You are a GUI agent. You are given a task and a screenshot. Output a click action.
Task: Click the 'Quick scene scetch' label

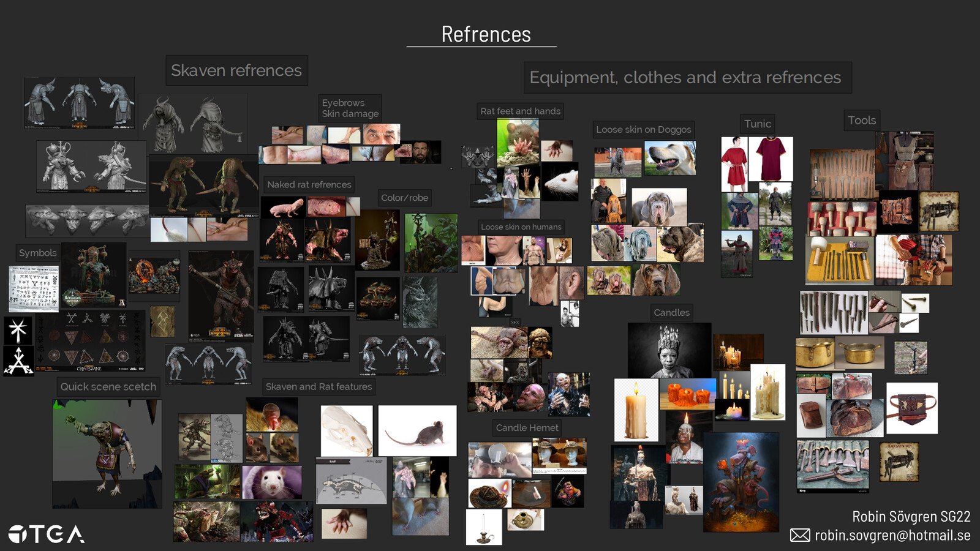click(108, 386)
